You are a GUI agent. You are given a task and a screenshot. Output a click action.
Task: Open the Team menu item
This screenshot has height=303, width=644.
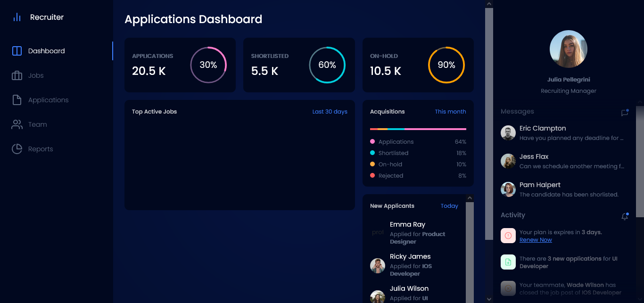tap(37, 124)
